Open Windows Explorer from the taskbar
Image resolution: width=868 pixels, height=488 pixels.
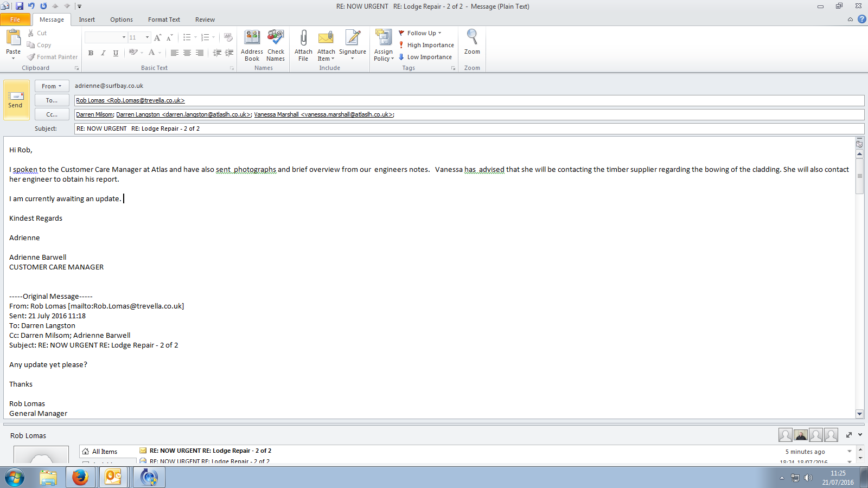coord(48,477)
